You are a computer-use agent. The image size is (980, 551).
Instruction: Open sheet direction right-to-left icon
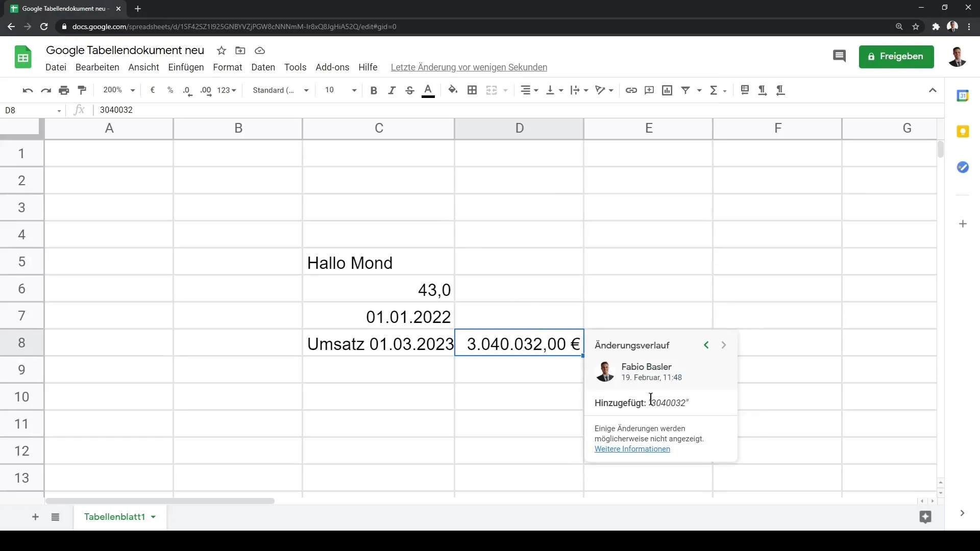pos(745,90)
